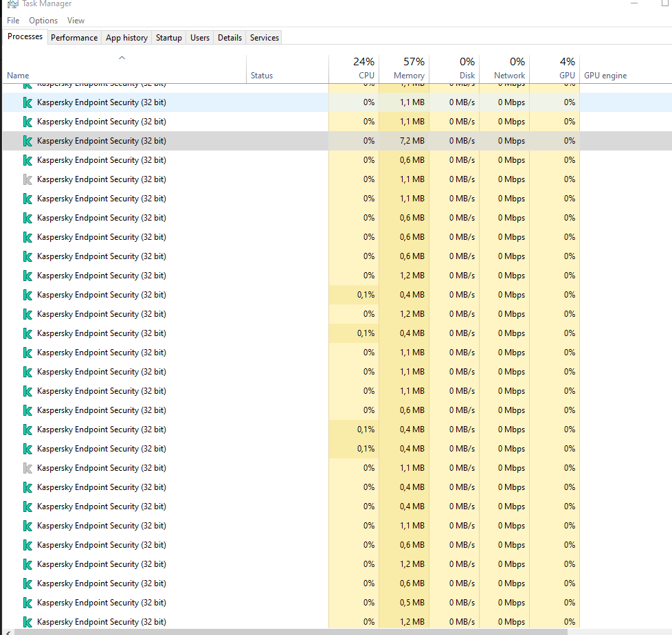Viewport: 672px width, 635px height.
Task: Click Kaspersky icon in the 0,5 MB row
Action: tap(28, 603)
